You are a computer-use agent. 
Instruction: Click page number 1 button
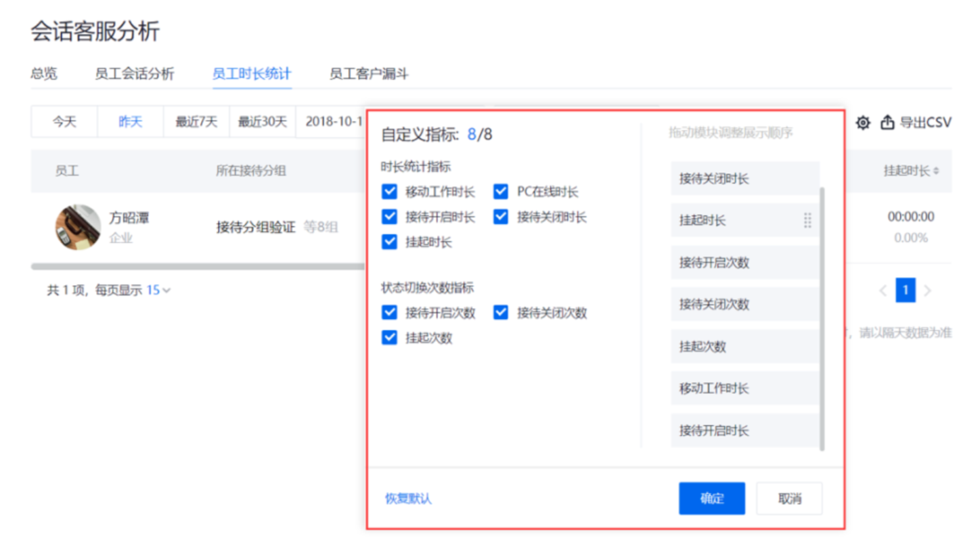(906, 291)
